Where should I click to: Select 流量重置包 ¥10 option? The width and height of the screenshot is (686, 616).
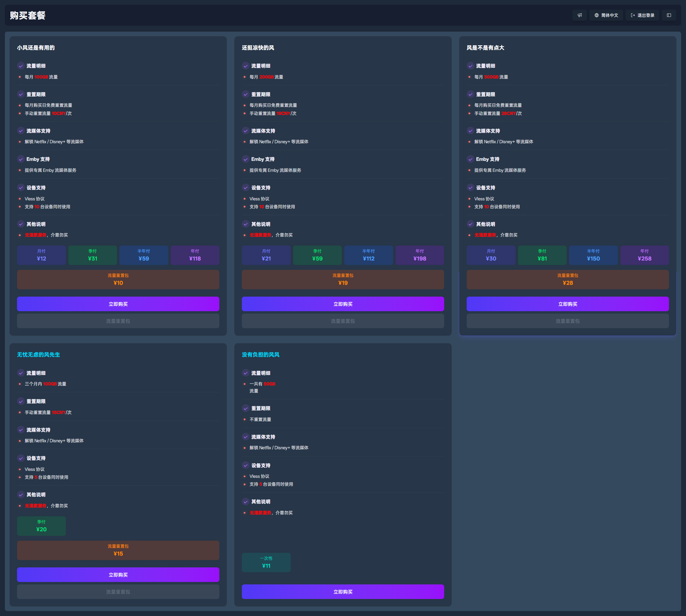(118, 280)
